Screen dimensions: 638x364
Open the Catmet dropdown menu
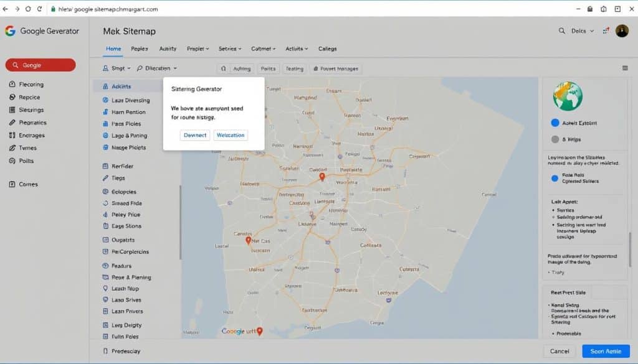(264, 49)
